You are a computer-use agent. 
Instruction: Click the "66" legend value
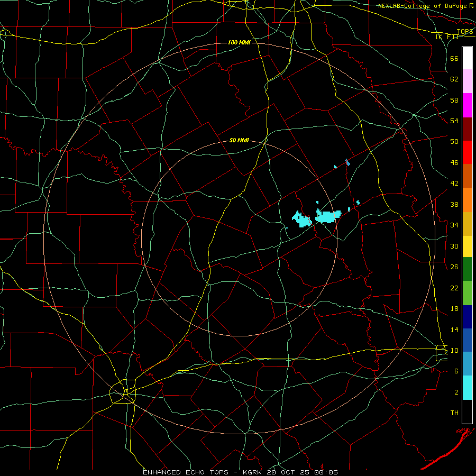pos(454,58)
